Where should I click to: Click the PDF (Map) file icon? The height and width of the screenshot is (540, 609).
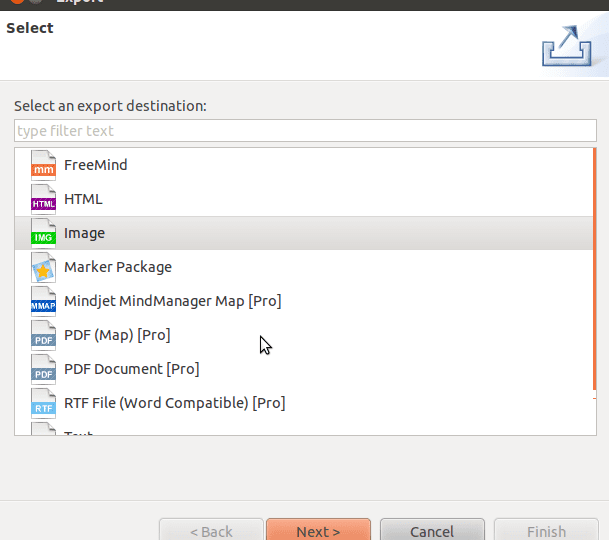[x=43, y=335]
